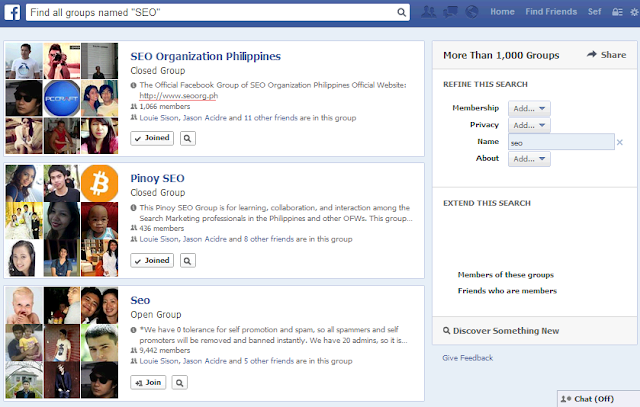Clear the Name filter with X icon
Image resolution: width=640 pixels, height=407 pixels.
(620, 142)
